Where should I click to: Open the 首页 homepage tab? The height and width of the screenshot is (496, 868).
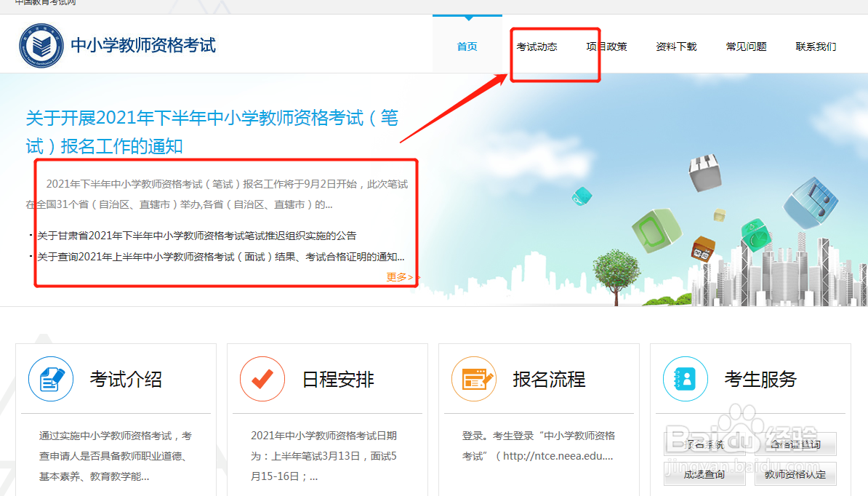(x=467, y=45)
